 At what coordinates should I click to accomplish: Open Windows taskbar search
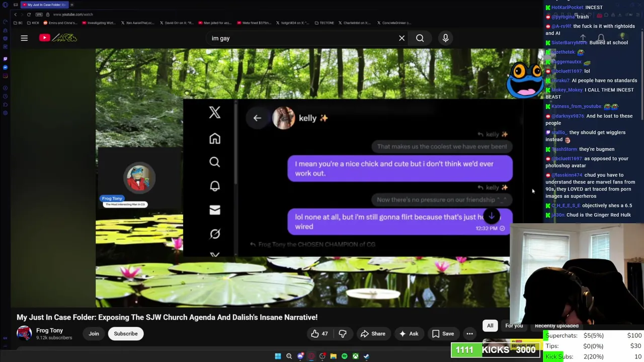289,356
